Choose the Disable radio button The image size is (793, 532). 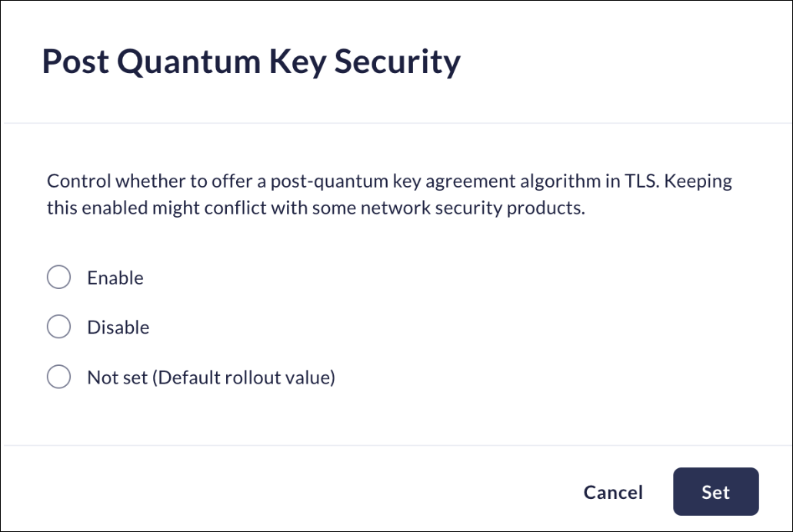pos(58,328)
